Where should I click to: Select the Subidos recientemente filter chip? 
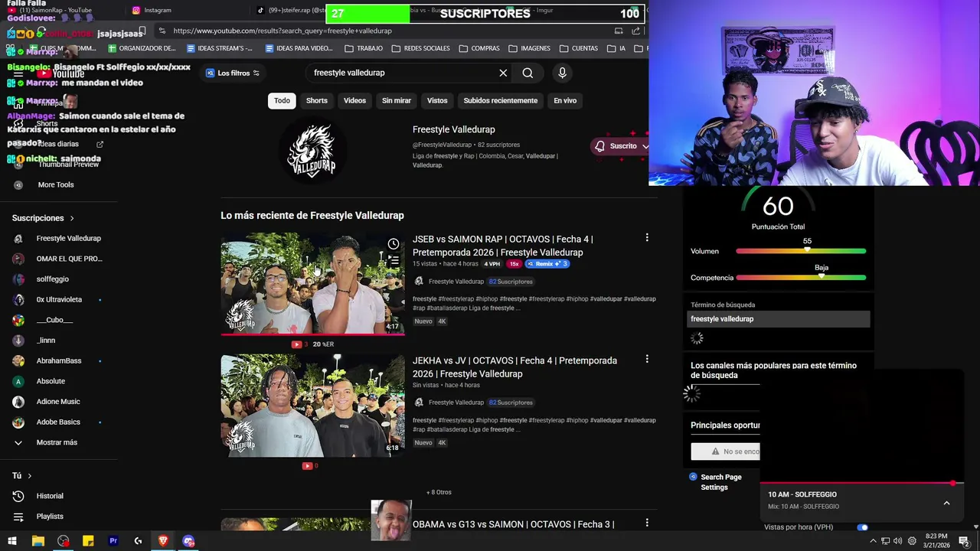[x=500, y=100]
